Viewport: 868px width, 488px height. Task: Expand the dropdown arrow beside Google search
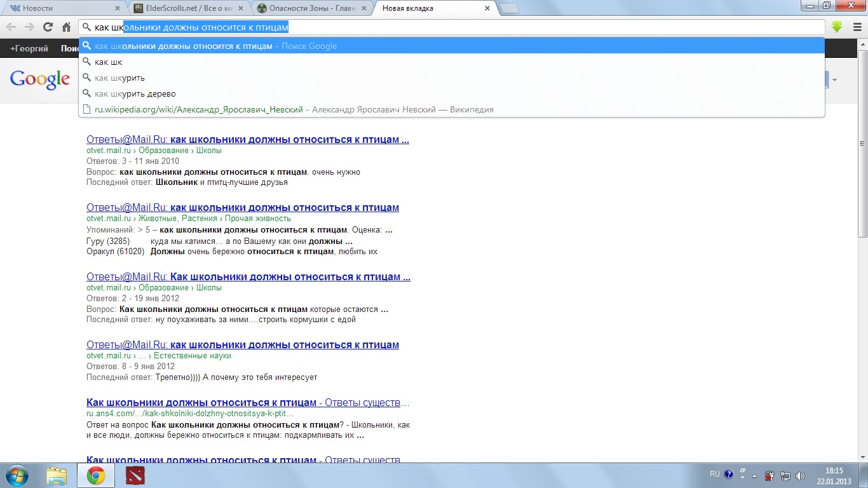coord(834,80)
